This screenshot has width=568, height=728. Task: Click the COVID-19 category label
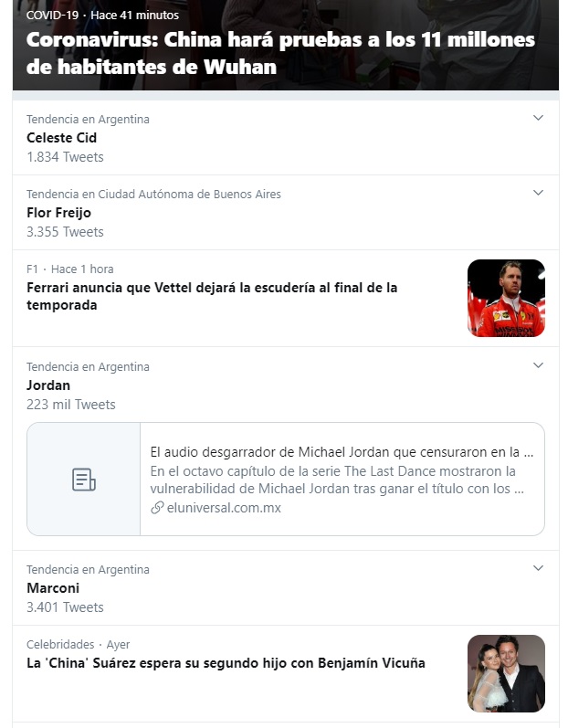pyautogui.click(x=52, y=16)
